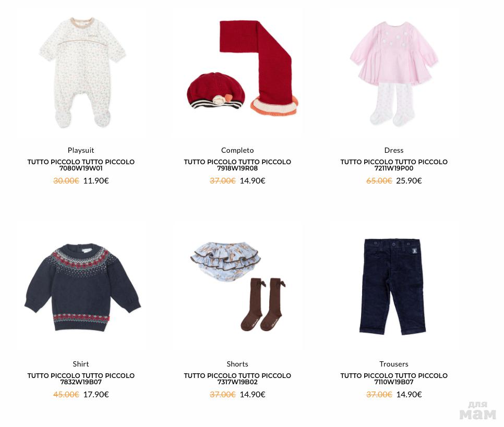Open product title 7832W19B07

click(x=81, y=379)
